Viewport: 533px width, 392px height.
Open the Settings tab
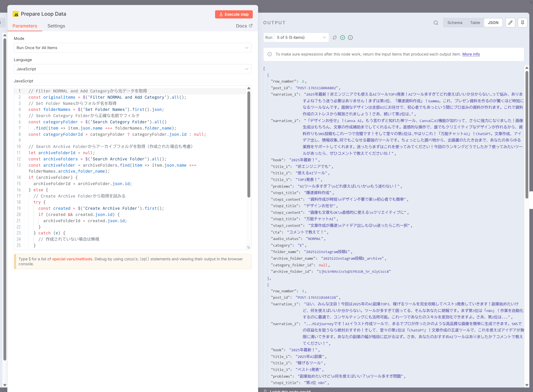pyautogui.click(x=56, y=26)
